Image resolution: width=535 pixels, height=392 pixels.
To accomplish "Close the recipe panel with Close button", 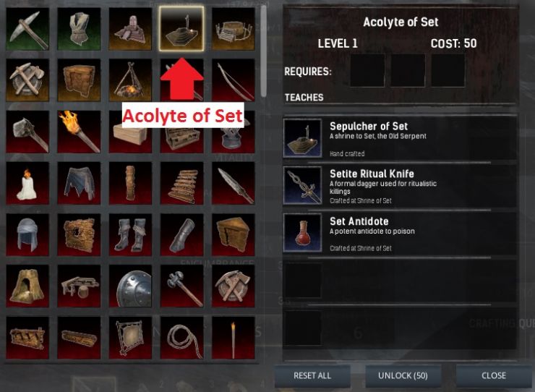I will [494, 375].
